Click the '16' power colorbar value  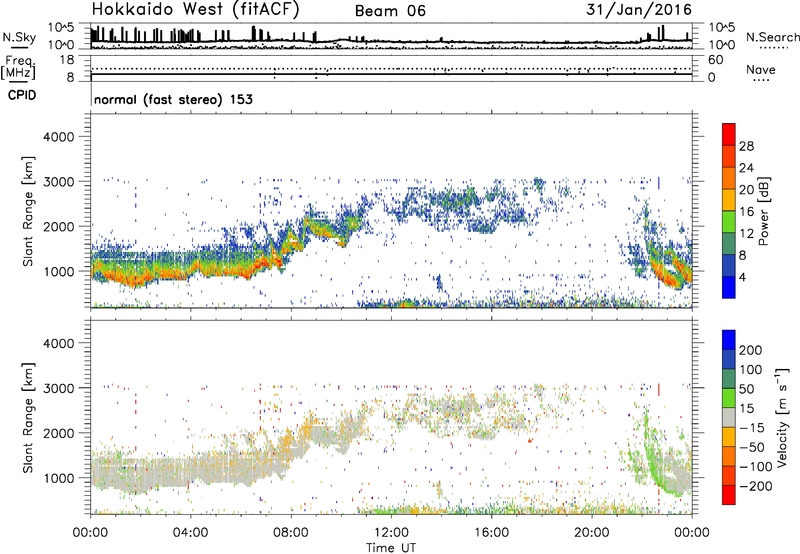pos(746,212)
